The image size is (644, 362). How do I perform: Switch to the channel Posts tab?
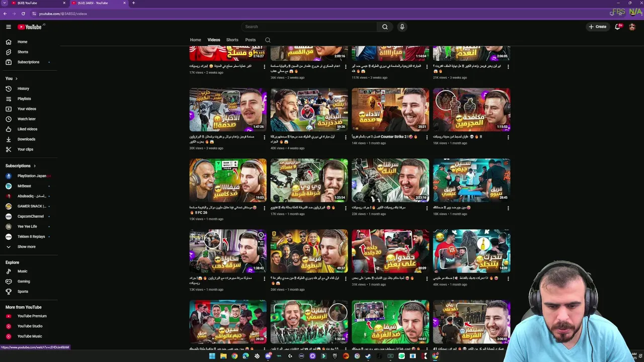click(x=251, y=40)
